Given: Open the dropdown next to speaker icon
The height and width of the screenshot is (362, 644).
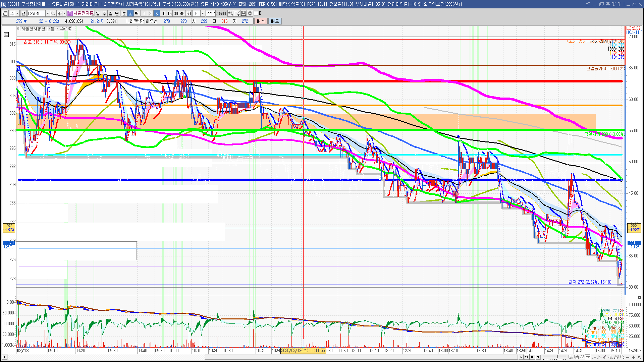Looking at the screenshot, I should pos(64,13).
